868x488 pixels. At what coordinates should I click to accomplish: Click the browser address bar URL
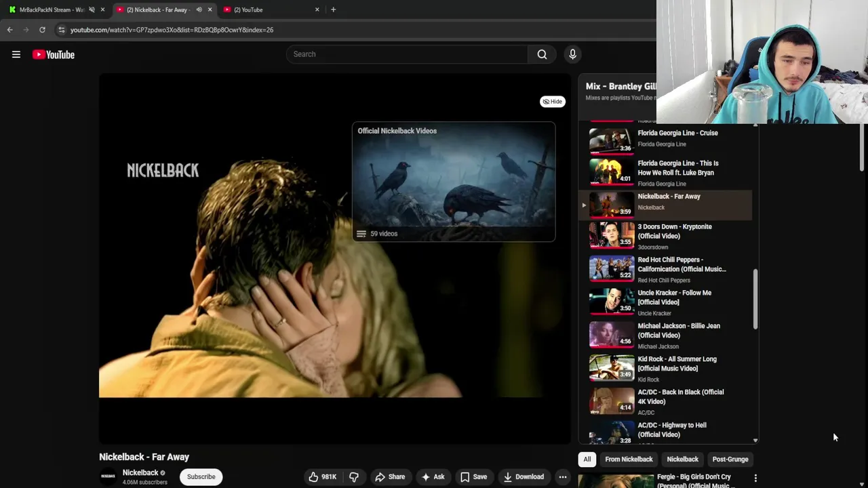172,30
